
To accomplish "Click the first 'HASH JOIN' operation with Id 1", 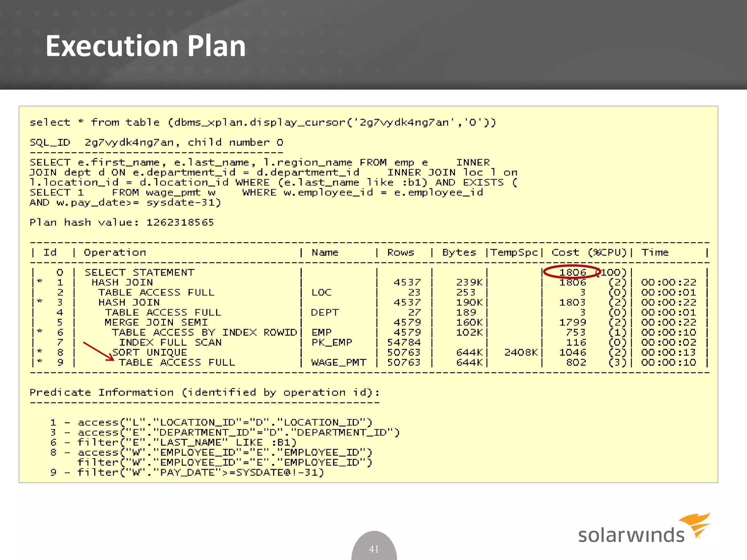I will 122,282.
